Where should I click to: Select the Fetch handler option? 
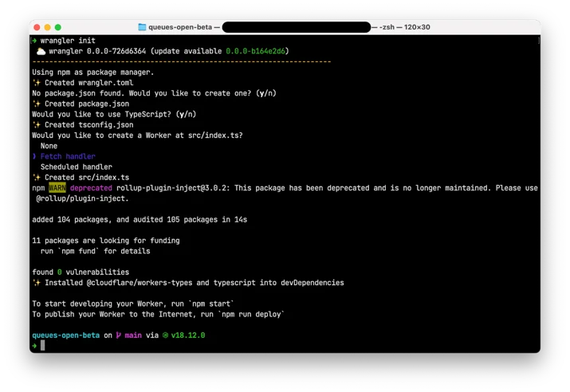[68, 157]
